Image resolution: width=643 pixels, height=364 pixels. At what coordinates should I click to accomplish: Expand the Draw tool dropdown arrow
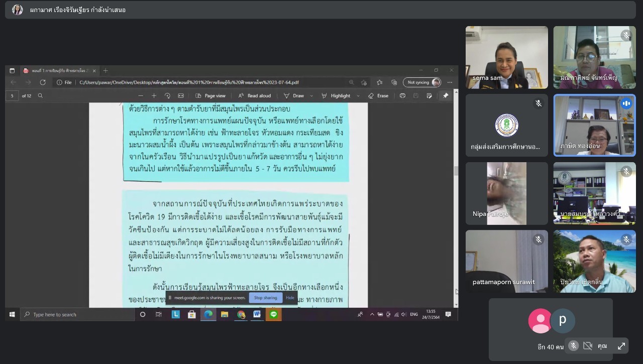tap(311, 96)
